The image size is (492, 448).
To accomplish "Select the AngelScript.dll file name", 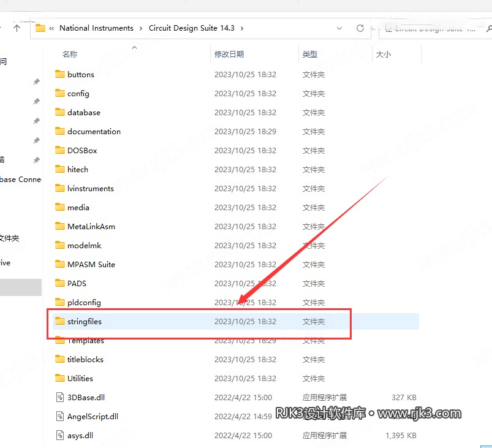I will coord(93,417).
